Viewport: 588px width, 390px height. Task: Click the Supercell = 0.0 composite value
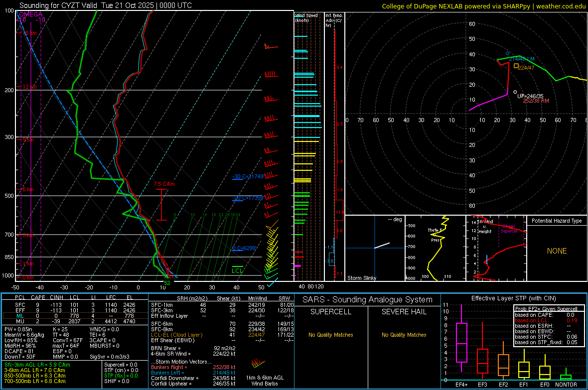[x=121, y=365]
